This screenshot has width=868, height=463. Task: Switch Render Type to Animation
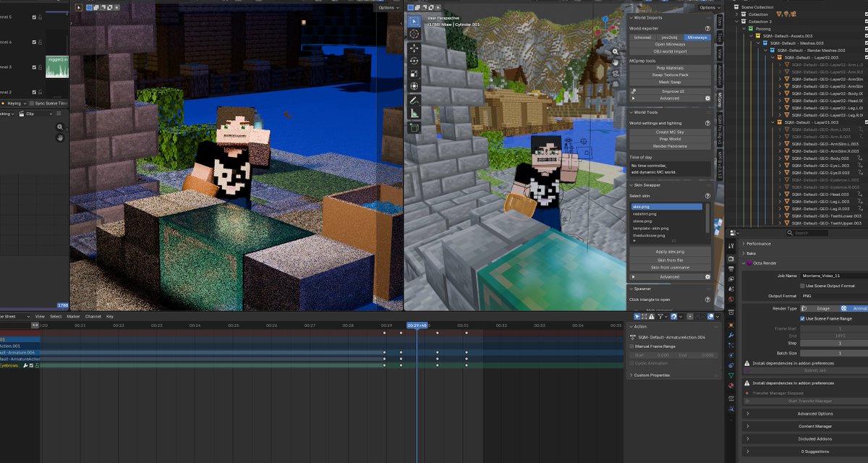click(x=854, y=308)
